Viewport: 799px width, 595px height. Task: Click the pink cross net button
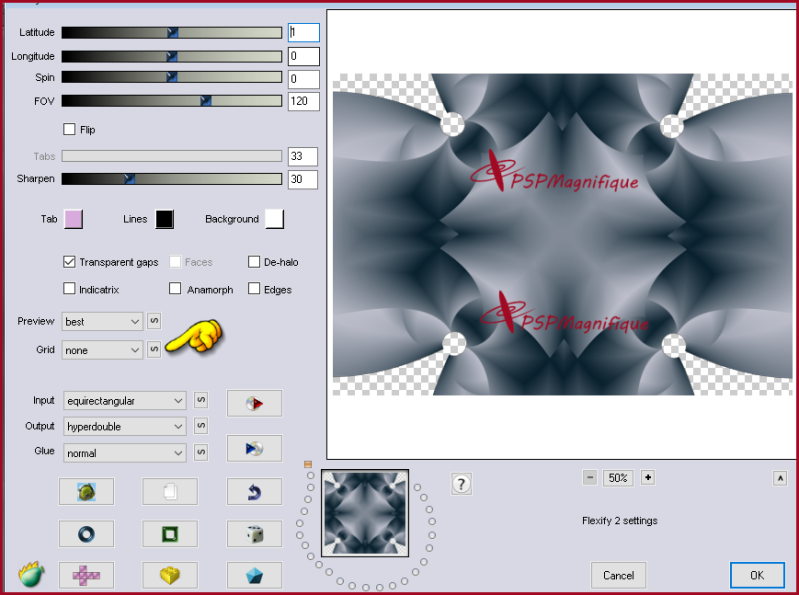86,575
